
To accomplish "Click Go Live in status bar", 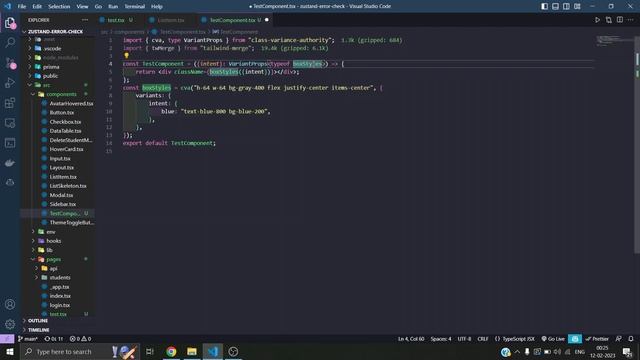I will 553,339.
